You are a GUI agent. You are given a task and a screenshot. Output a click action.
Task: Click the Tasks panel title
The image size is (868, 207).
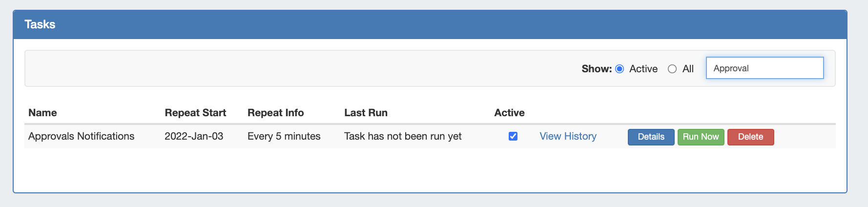pyautogui.click(x=40, y=24)
